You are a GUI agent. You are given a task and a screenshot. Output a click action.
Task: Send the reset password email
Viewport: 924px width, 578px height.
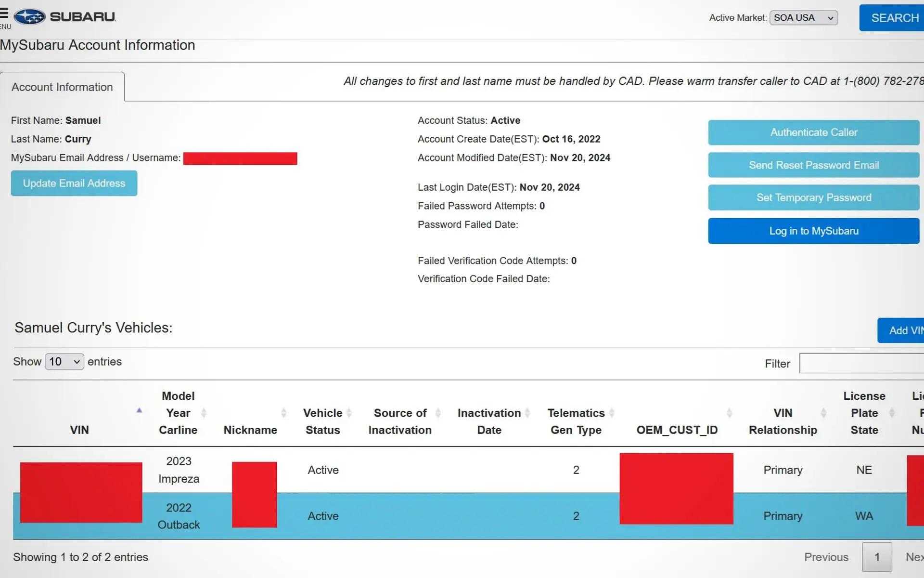(x=813, y=165)
